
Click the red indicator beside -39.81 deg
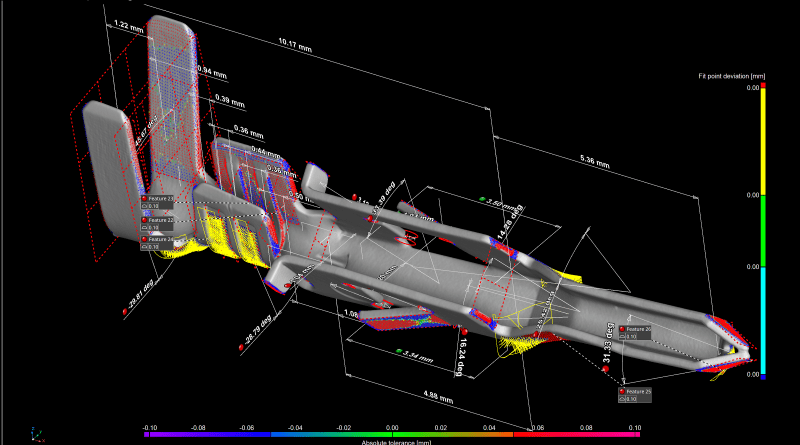click(125, 311)
